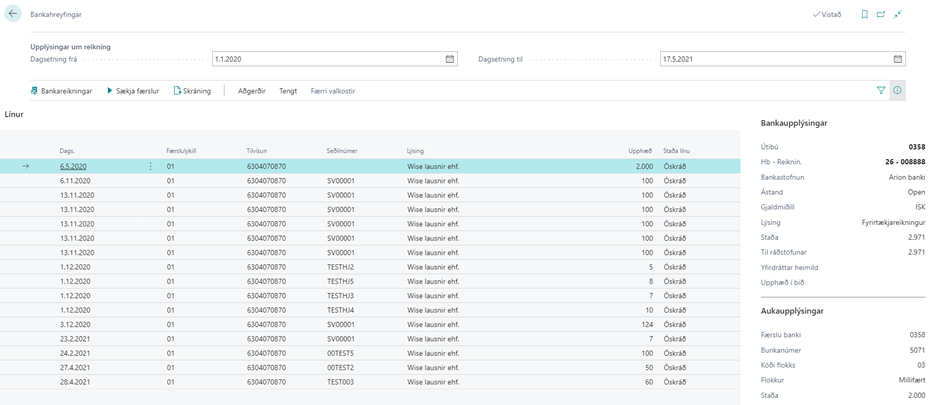Click the Skráning action
930x405 pixels.
[192, 91]
